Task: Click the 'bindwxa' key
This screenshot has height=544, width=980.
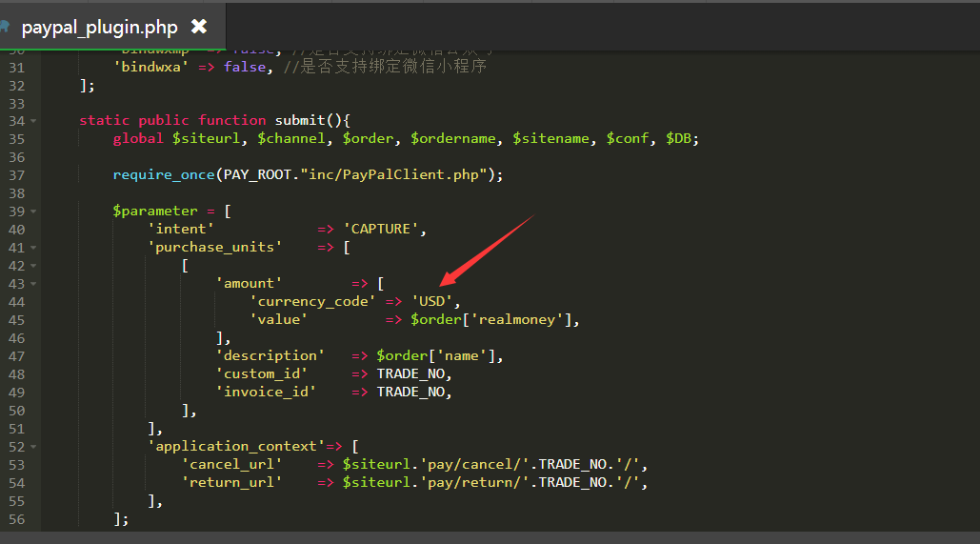Action: [150, 67]
